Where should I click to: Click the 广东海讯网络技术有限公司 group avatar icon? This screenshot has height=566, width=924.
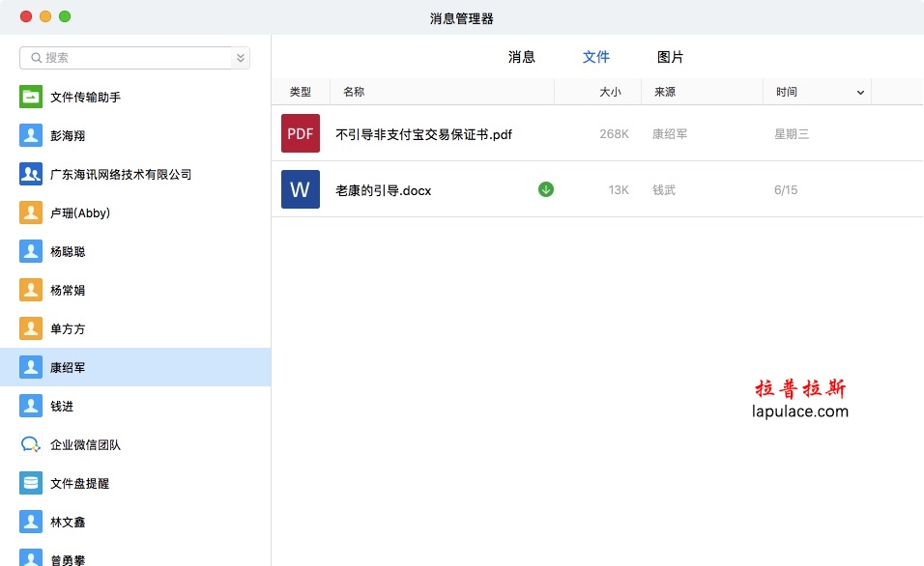coord(31,174)
